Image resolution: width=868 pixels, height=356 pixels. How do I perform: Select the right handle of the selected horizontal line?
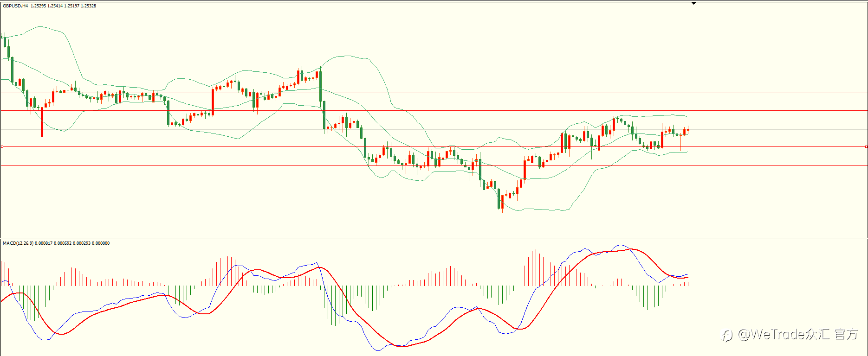pos(866,147)
